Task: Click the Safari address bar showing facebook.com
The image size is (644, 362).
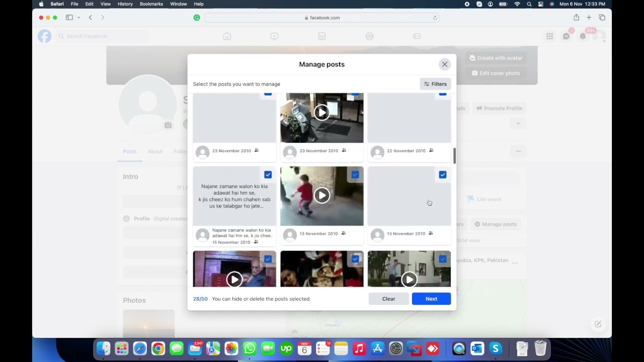Action: 322,18
